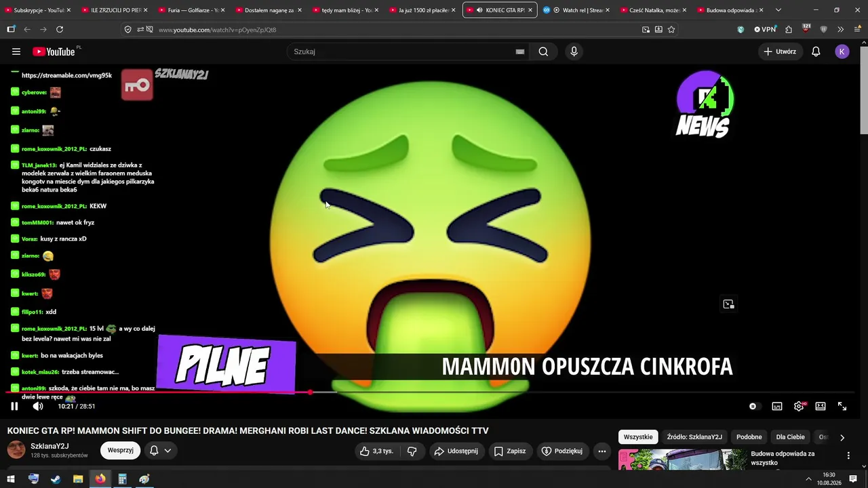Open options for 'Budowa odpowiada' suggested video
Viewport: 868px width, 488px height.
coord(848,456)
